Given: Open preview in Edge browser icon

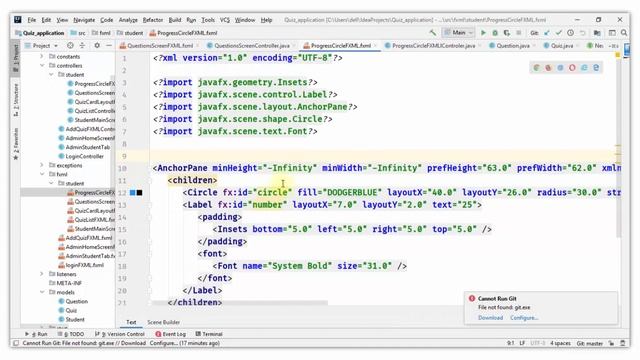Looking at the screenshot, I should click(596, 68).
